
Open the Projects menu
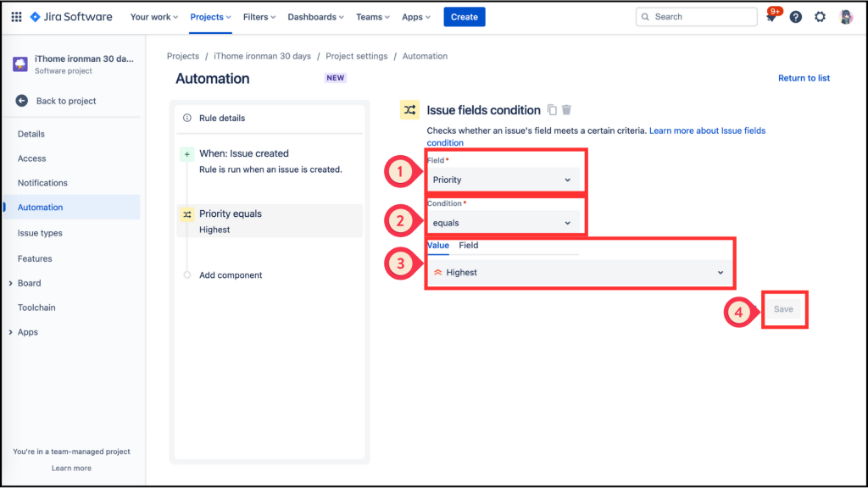[210, 17]
